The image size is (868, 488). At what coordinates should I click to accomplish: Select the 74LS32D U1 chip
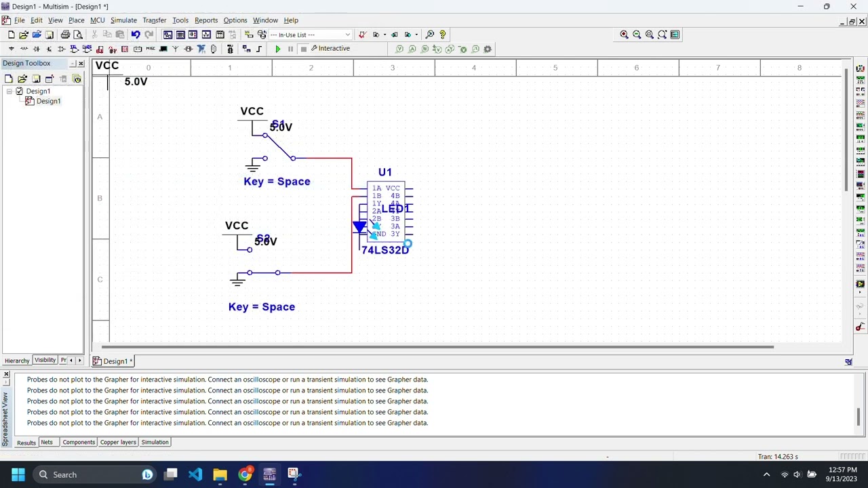click(386, 211)
